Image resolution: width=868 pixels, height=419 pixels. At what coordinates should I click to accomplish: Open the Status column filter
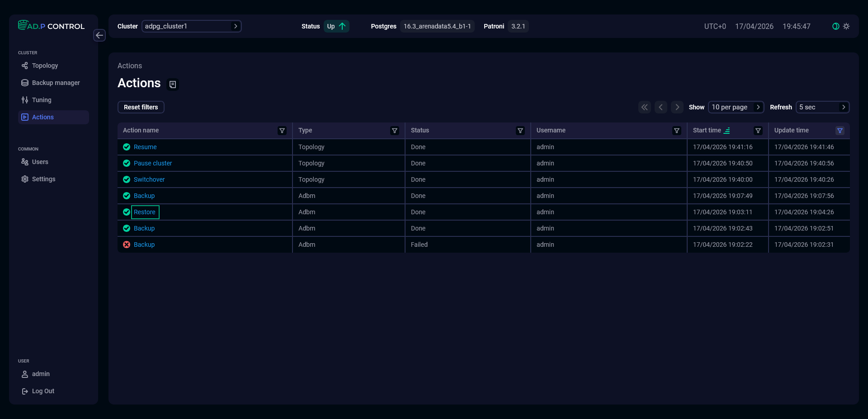pyautogui.click(x=520, y=131)
